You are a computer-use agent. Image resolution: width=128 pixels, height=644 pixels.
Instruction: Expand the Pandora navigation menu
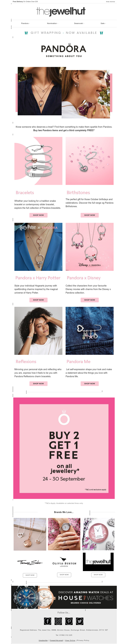click(25, 24)
